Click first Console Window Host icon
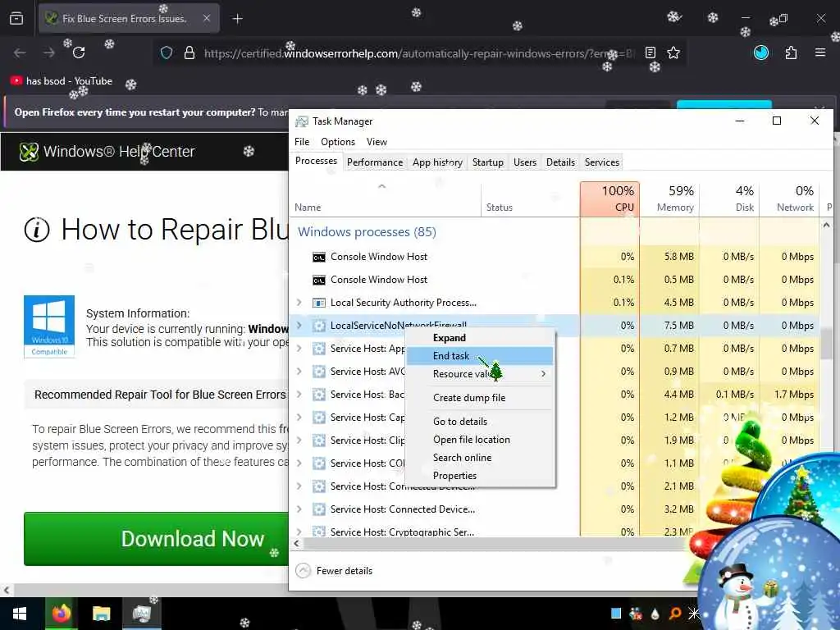This screenshot has width=840, height=630. (319, 257)
